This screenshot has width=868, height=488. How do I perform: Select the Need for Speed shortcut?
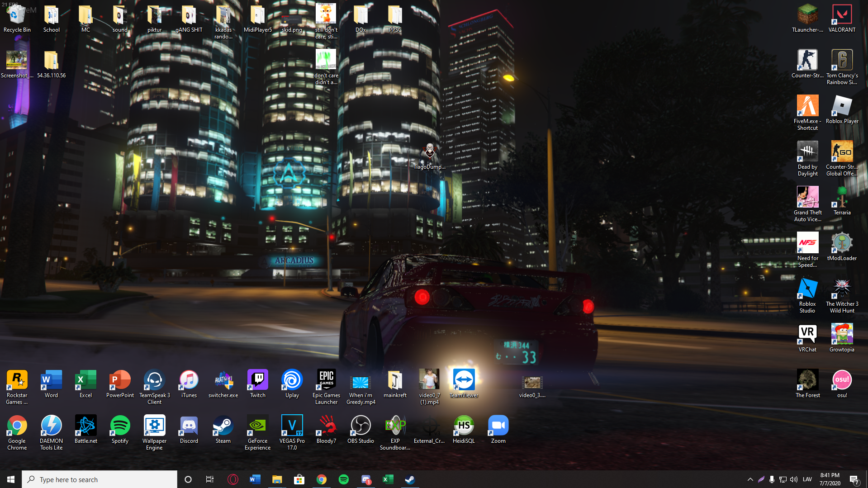807,250
